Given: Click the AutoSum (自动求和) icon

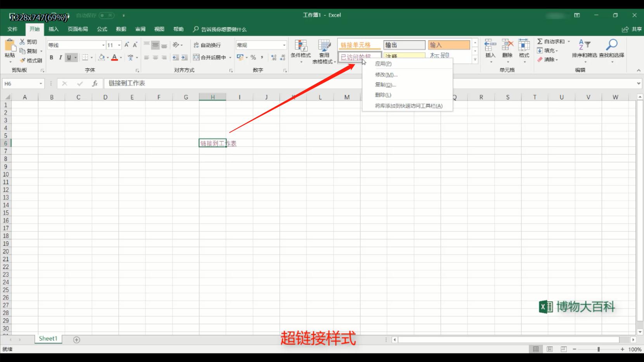Looking at the screenshot, I should point(539,40).
